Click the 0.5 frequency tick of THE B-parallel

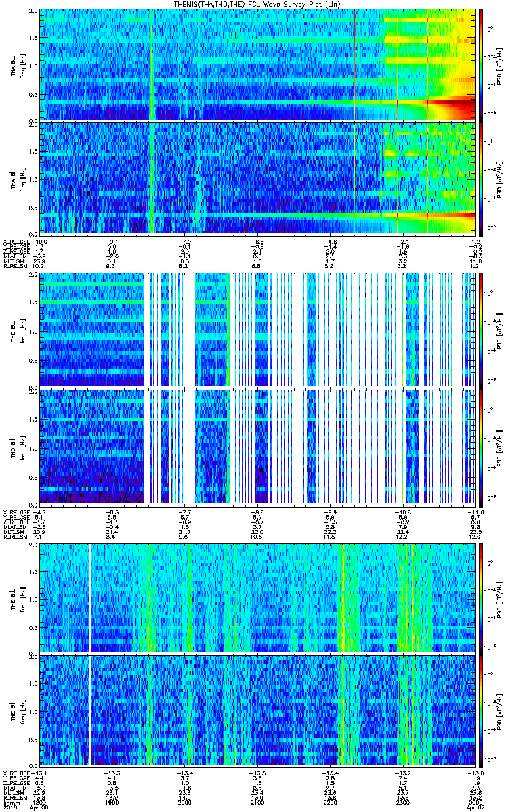[x=33, y=738]
